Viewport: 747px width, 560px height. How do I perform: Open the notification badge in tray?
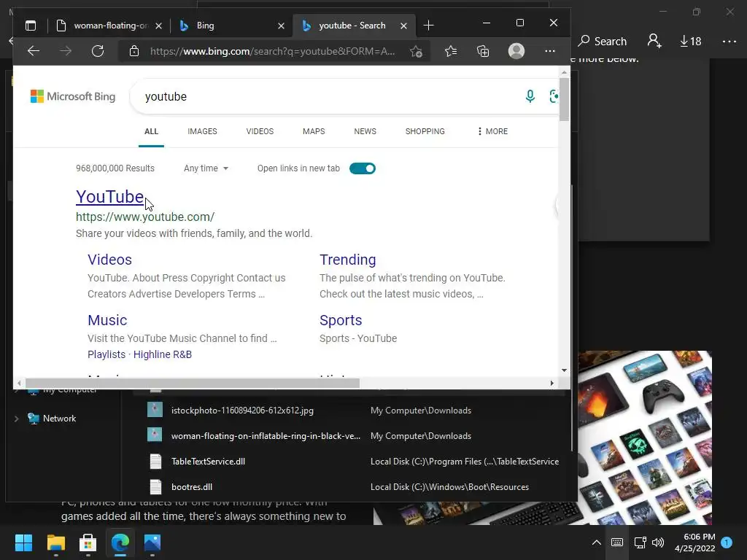point(727,542)
